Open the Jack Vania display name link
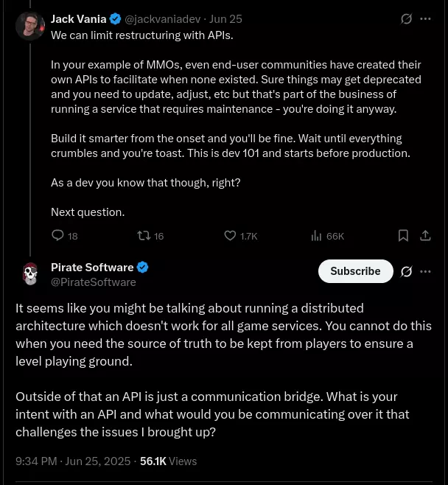 79,19
